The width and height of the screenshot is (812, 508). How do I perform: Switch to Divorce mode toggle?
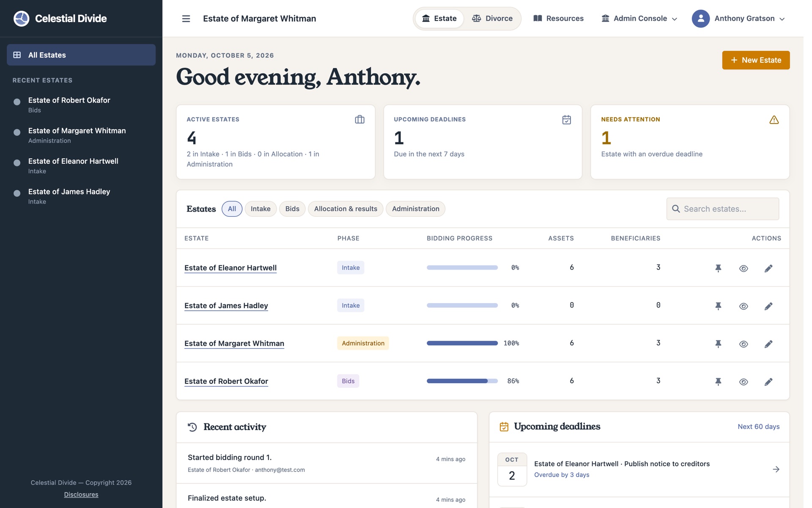click(x=492, y=19)
